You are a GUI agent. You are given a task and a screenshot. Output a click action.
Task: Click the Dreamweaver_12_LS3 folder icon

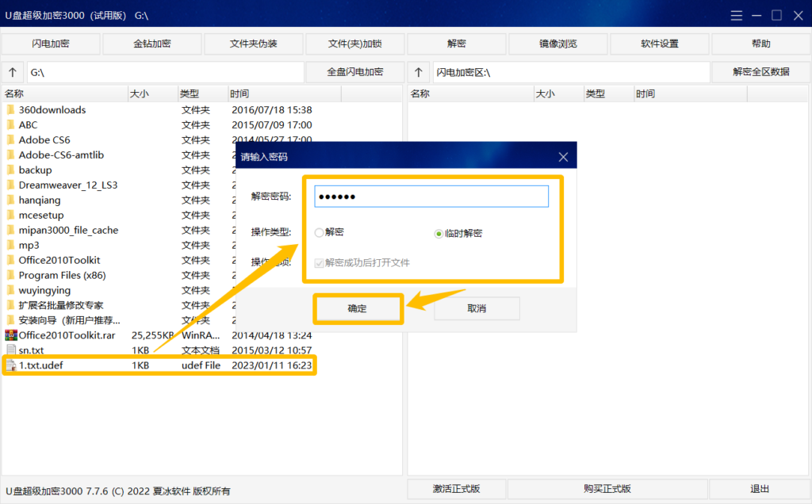point(10,185)
